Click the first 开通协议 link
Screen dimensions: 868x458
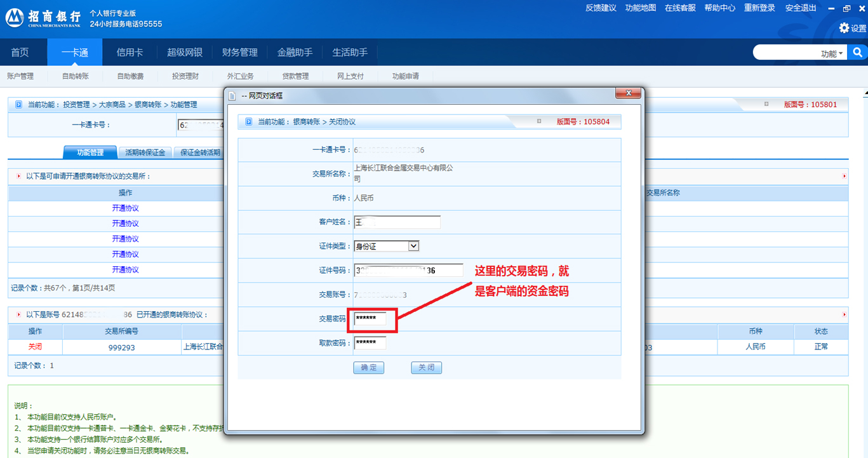click(125, 208)
